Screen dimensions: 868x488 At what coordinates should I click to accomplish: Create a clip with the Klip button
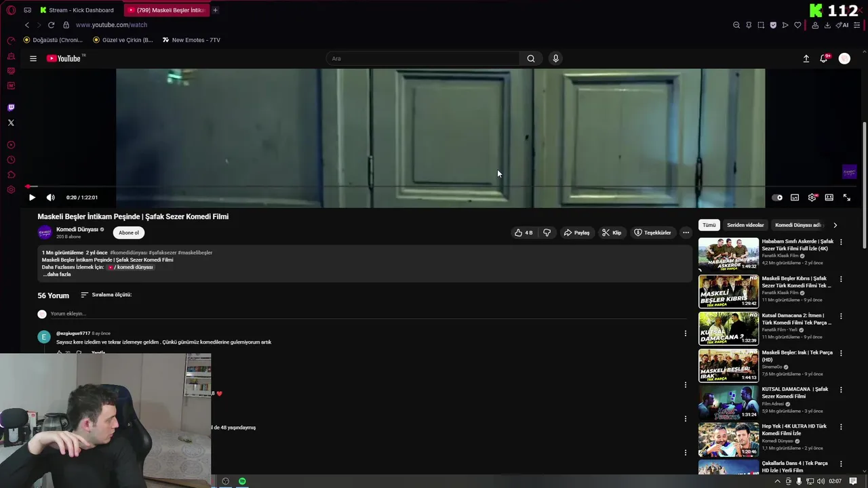click(x=611, y=232)
